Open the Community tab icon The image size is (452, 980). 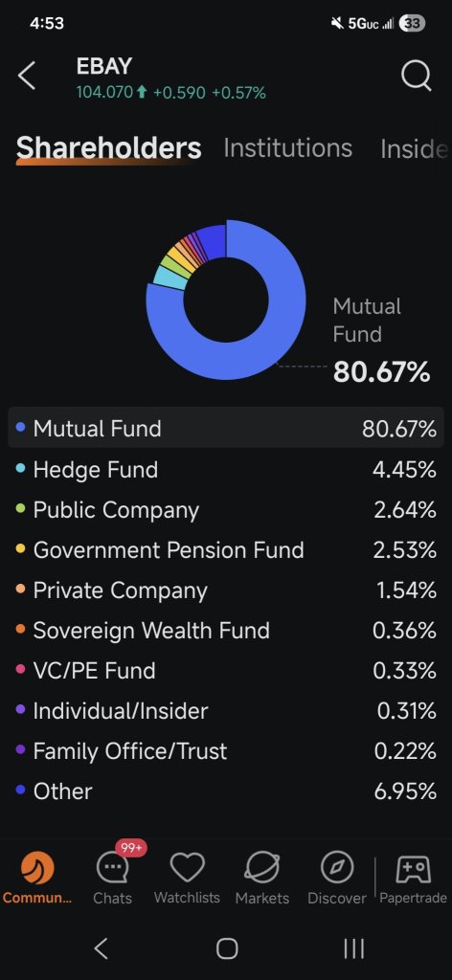(37, 868)
